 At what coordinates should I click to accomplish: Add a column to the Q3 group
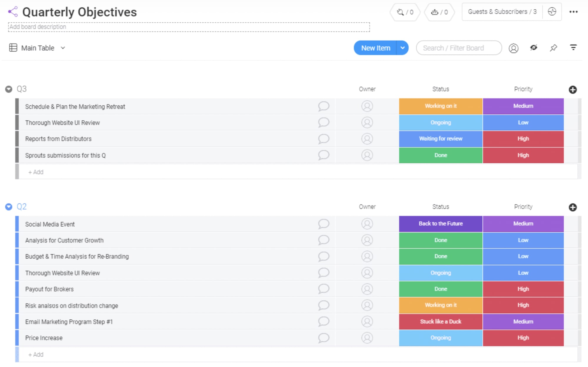(572, 89)
